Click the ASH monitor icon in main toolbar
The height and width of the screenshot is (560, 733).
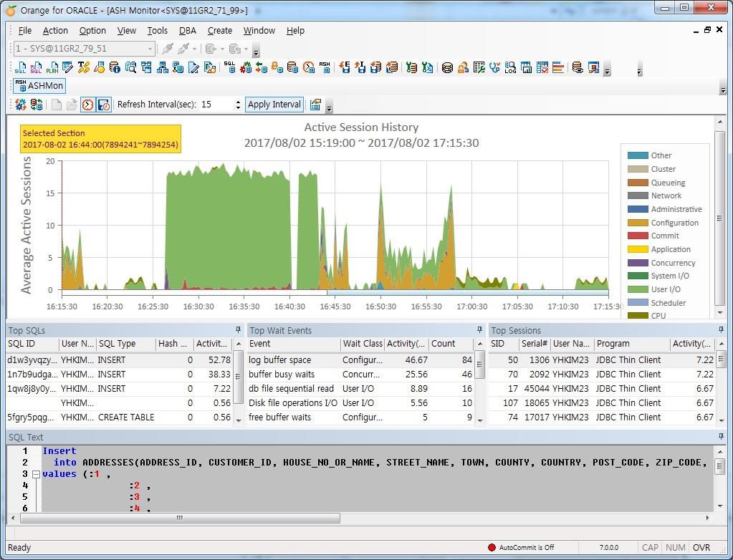325,68
